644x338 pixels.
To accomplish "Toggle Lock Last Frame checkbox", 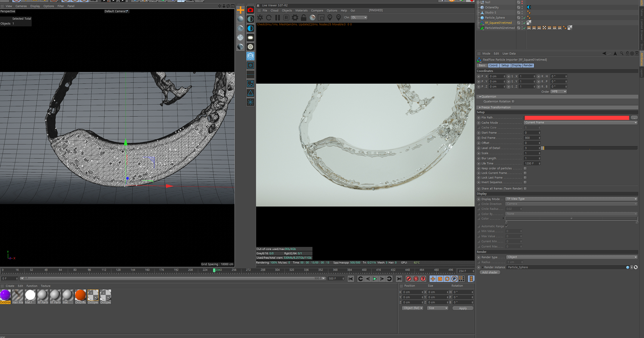I will point(525,178).
